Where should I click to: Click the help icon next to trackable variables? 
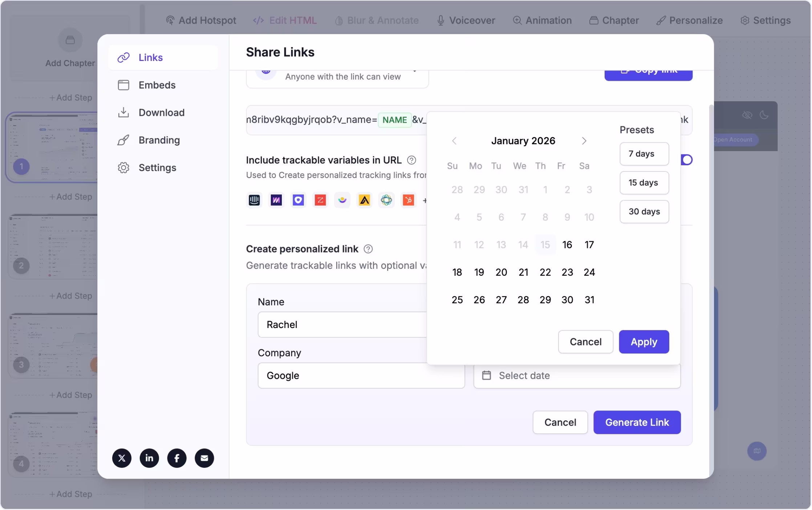coord(411,160)
